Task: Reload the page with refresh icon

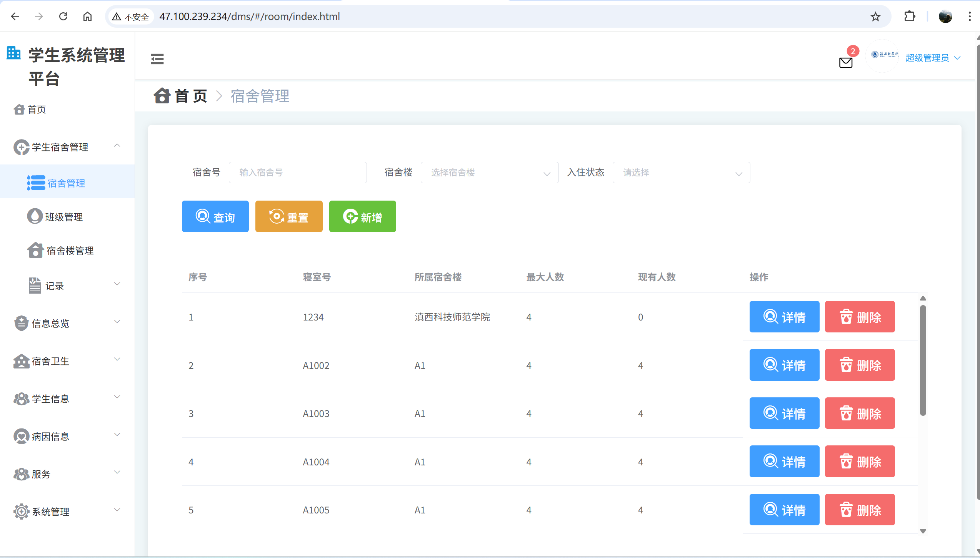Action: point(63,17)
